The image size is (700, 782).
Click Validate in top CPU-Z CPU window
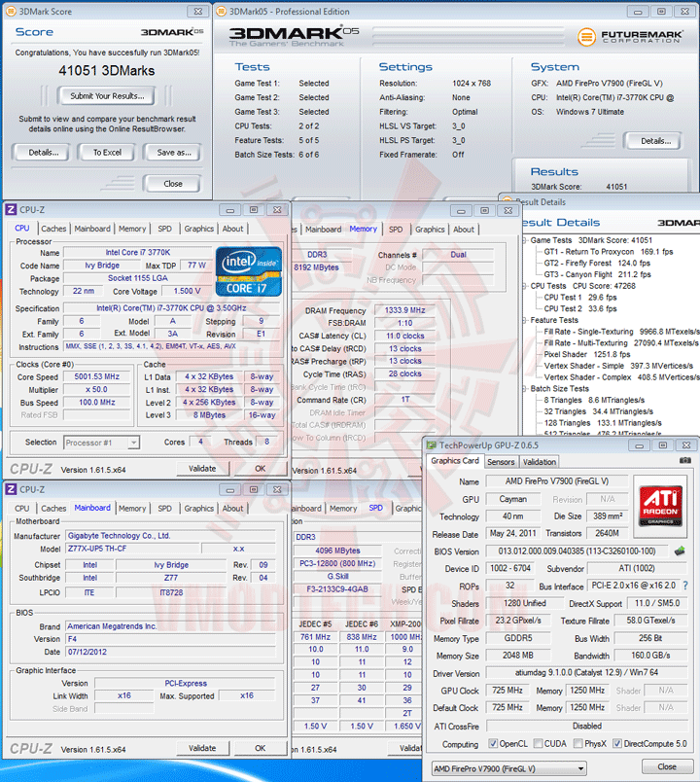202,468
